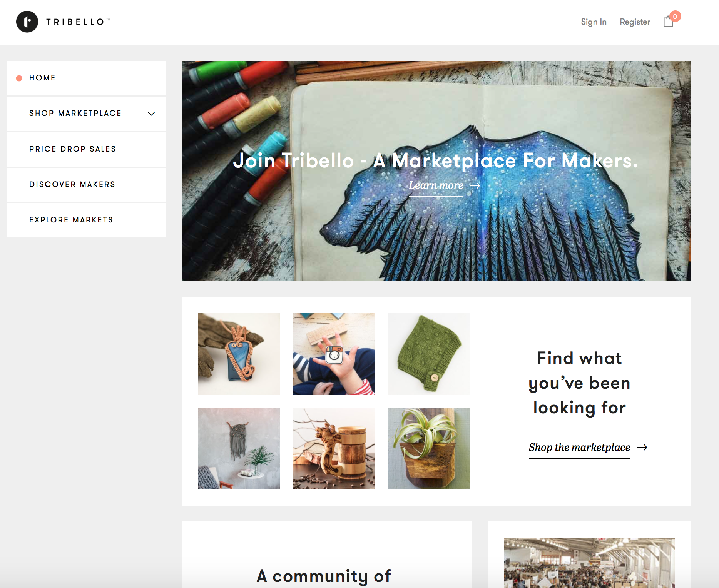The image size is (719, 588).
Task: Click the arrow next to Learn more
Action: [475, 185]
